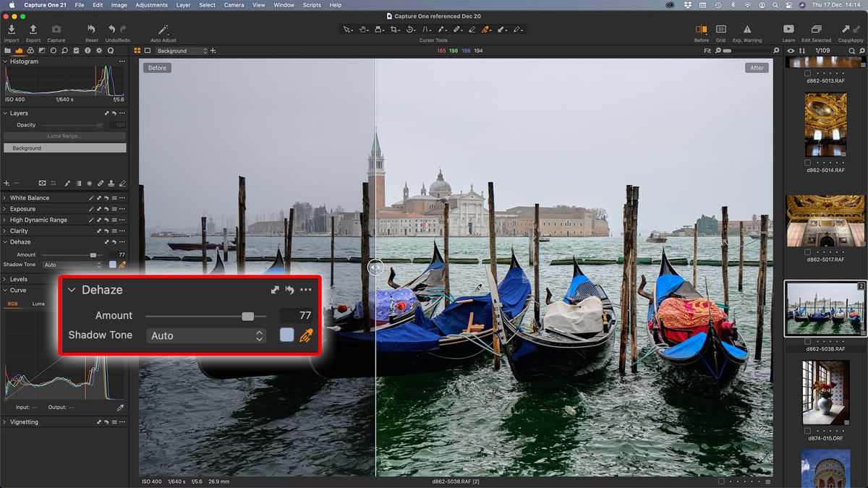Toggle the Before/After comparison view

click(x=701, y=29)
